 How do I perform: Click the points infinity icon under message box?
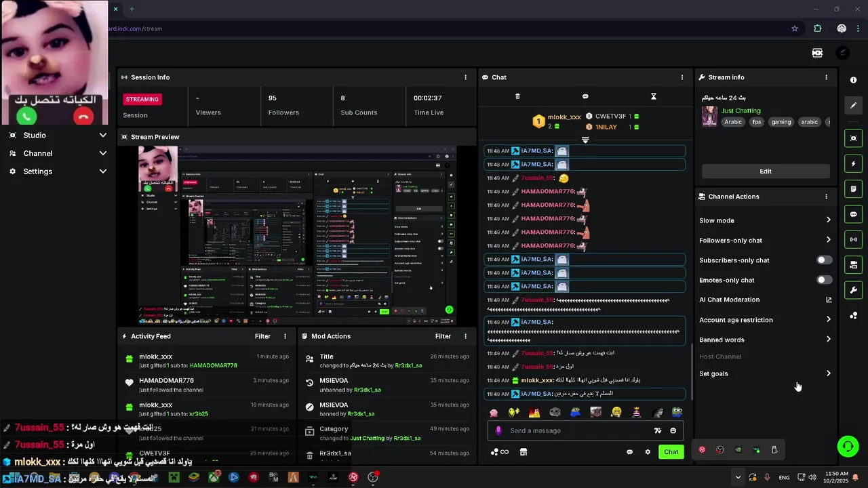pos(500,452)
